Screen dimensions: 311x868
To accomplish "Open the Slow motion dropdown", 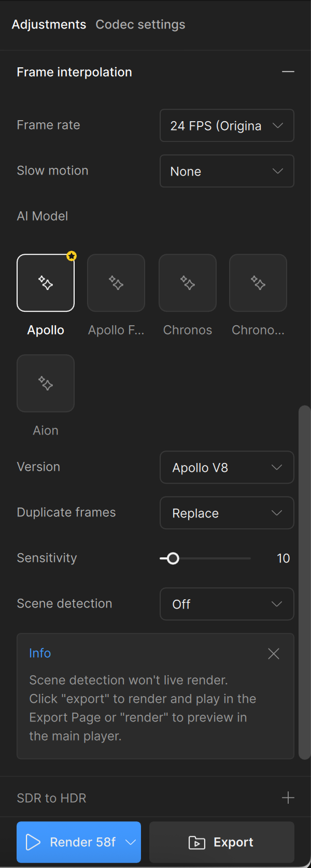I will click(227, 171).
